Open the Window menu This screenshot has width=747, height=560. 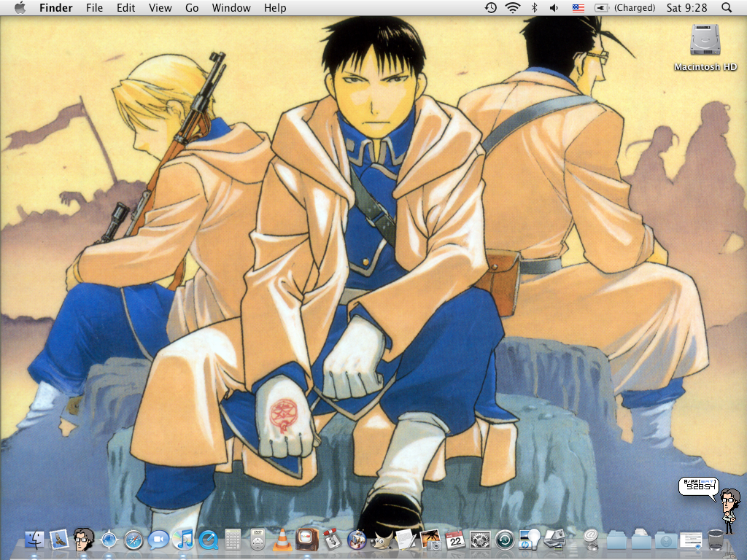click(231, 7)
